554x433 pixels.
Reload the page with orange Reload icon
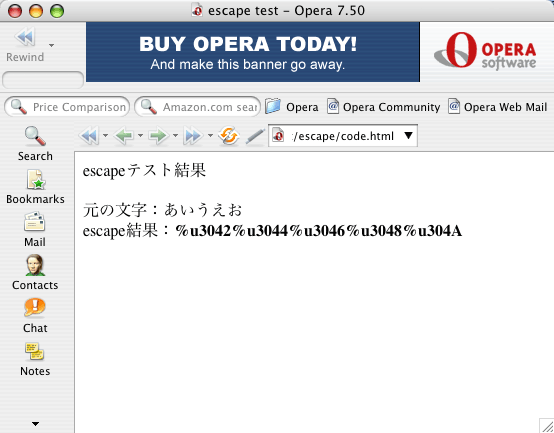[229, 136]
